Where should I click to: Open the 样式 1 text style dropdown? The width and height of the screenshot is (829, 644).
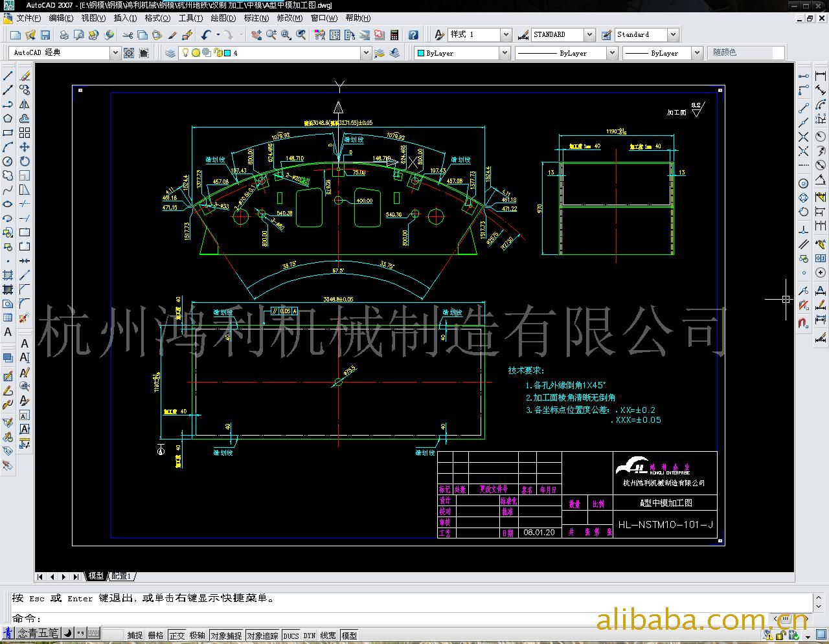click(506, 35)
